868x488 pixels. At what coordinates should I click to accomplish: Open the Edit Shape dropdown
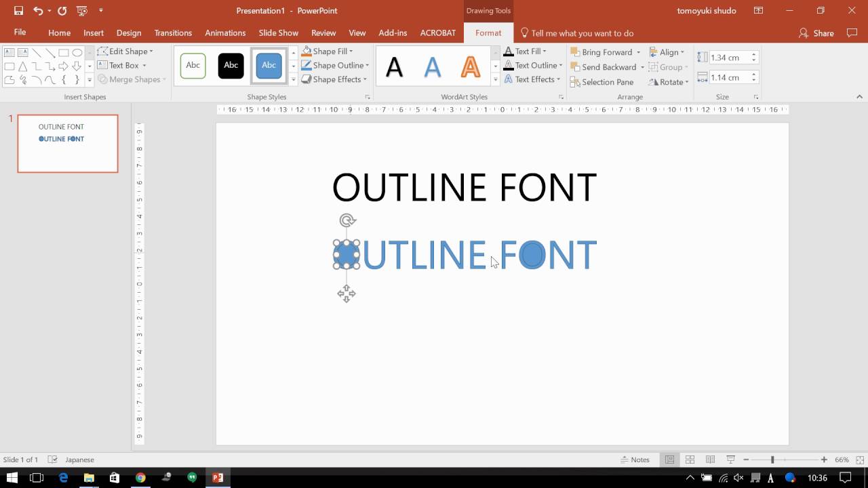125,52
